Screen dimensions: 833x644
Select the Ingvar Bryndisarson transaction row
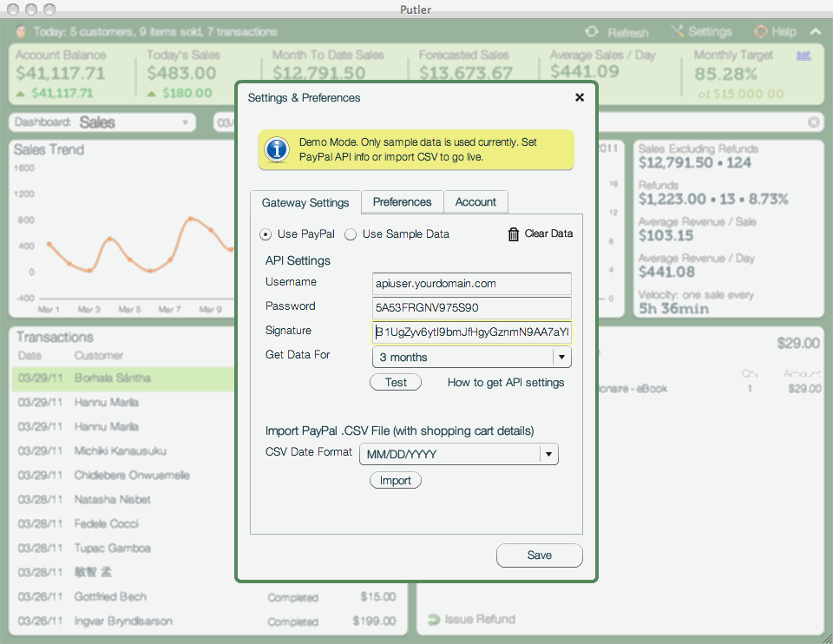pos(208,621)
